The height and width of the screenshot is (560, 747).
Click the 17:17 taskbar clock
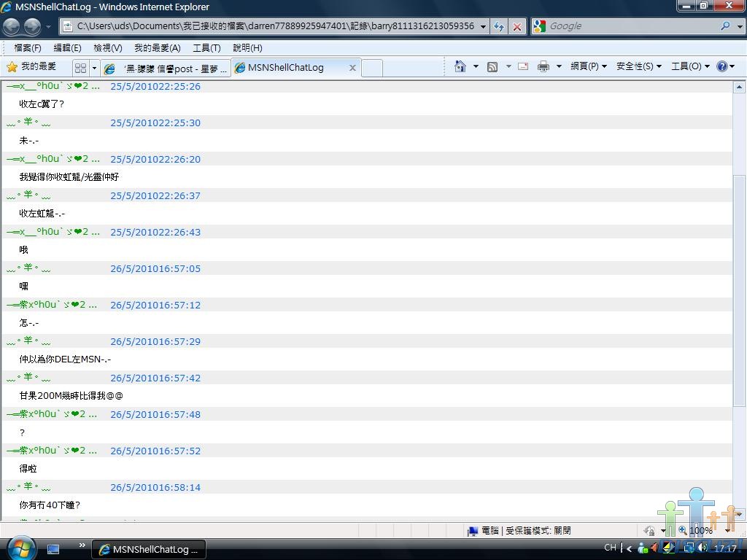point(726,548)
